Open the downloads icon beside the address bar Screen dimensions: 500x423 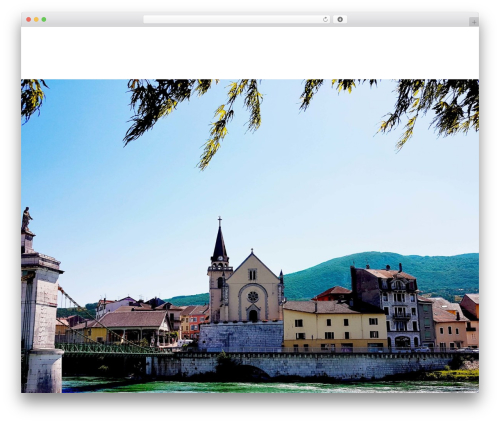(x=340, y=19)
